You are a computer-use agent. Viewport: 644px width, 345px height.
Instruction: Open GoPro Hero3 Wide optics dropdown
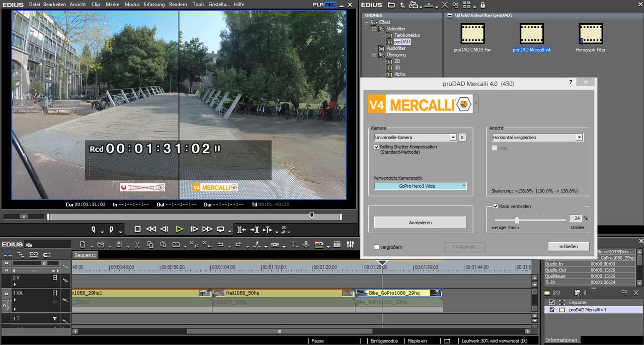point(420,186)
